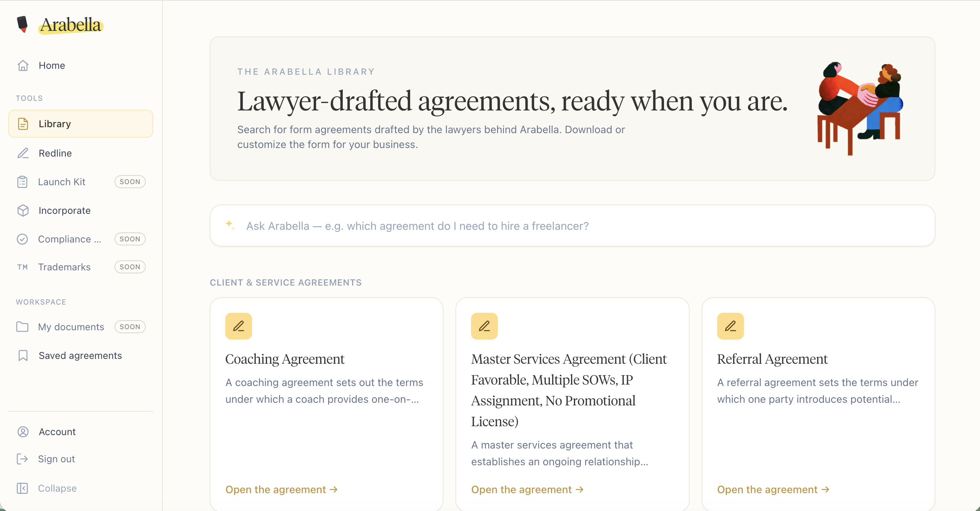980x511 pixels.
Task: Click the sparkle icon in Ask Arabella bar
Action: point(230,225)
